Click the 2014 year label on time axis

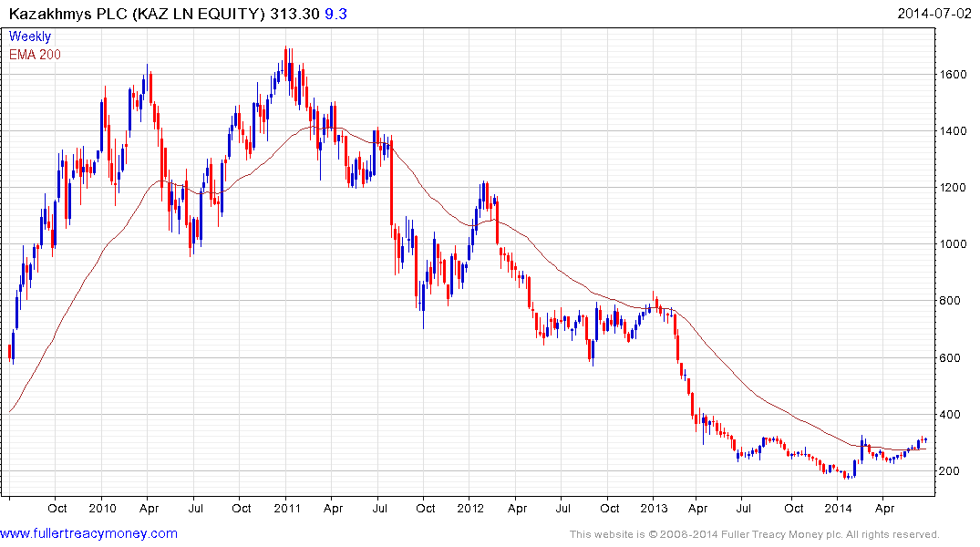tap(838, 508)
